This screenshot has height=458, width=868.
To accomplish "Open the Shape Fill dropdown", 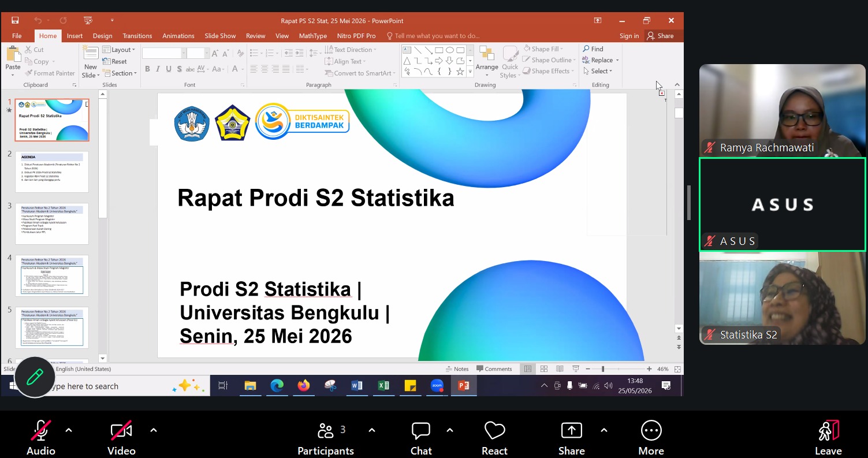I will click(x=543, y=49).
